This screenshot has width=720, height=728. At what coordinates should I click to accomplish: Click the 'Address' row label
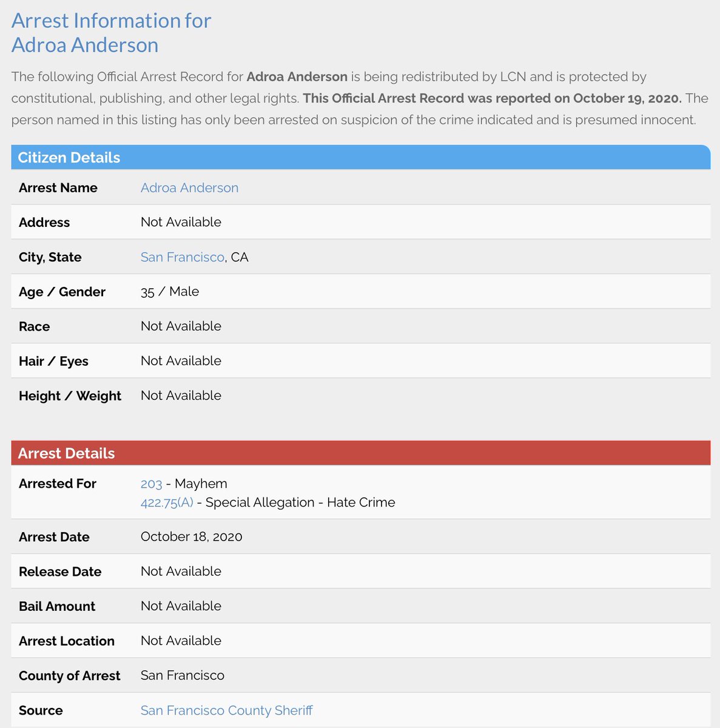(44, 223)
